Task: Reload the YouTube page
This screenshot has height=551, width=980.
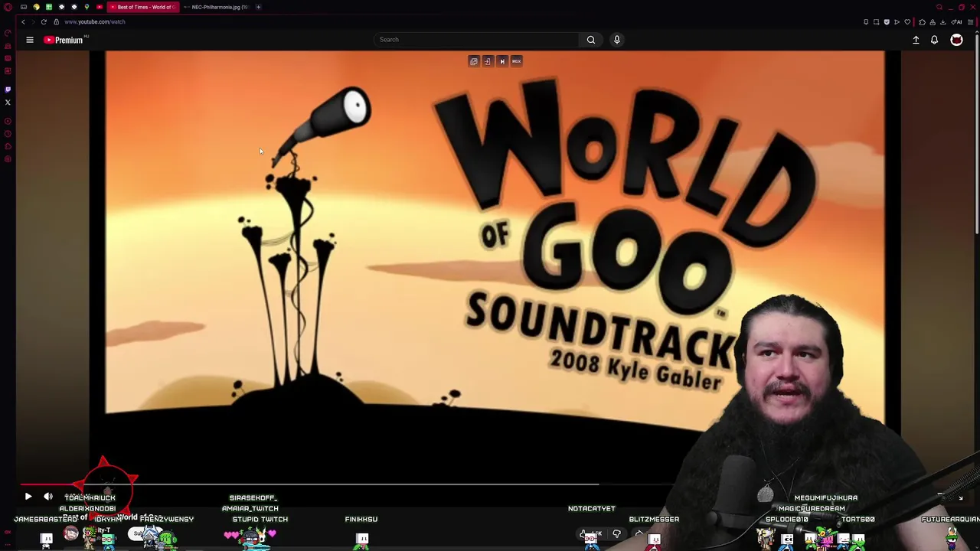Action: point(44,21)
